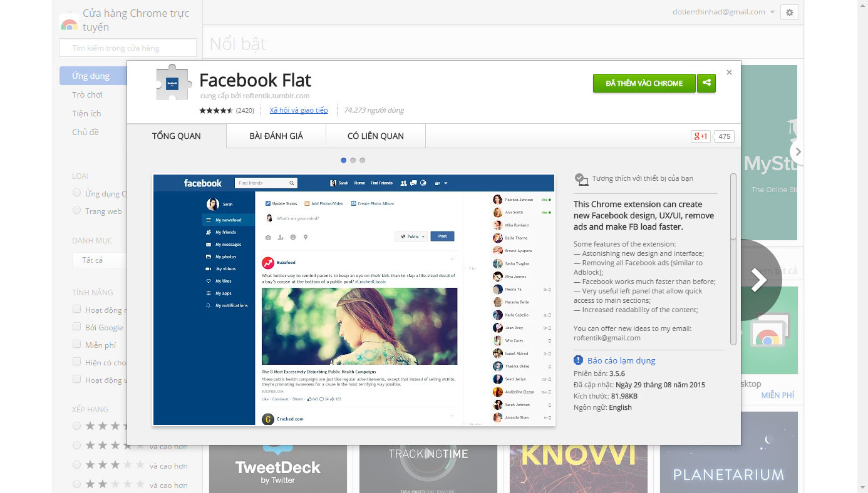
Task: Check the 'Bởi Google' feature checkbox
Action: 76,327
